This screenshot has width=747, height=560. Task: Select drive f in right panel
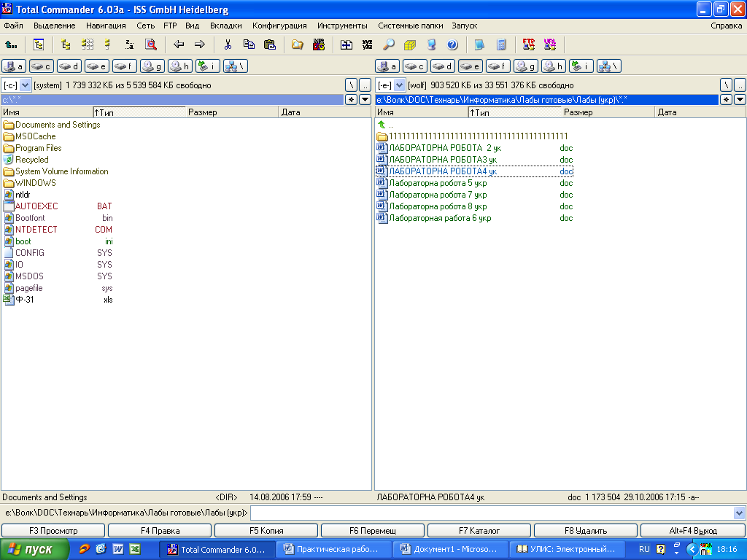pos(498,66)
